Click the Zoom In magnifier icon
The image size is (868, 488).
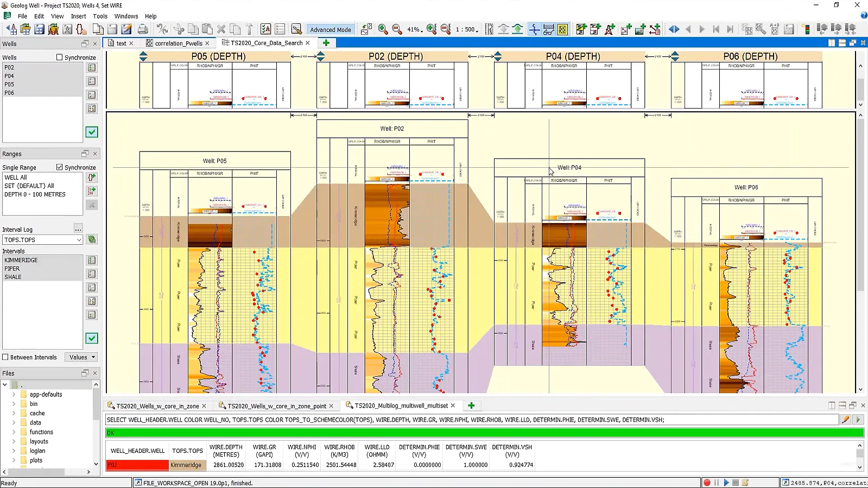(x=383, y=29)
